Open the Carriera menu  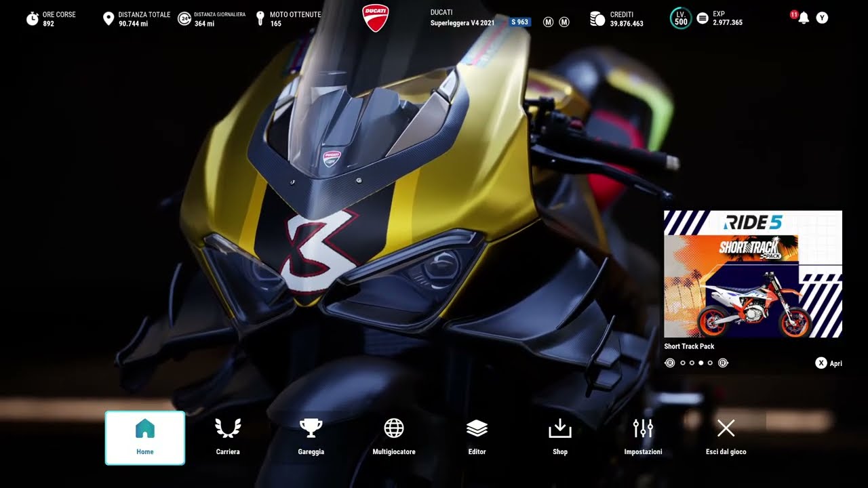[228, 438]
